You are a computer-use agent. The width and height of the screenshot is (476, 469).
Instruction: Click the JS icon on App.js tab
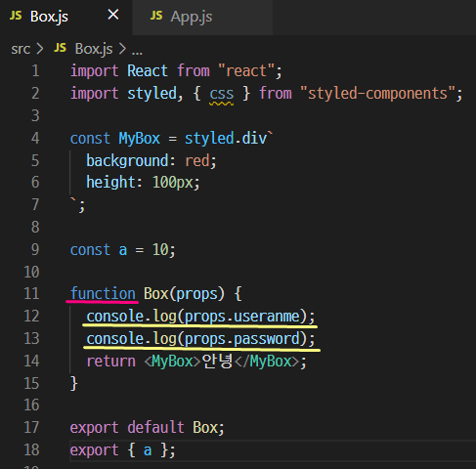click(x=156, y=16)
